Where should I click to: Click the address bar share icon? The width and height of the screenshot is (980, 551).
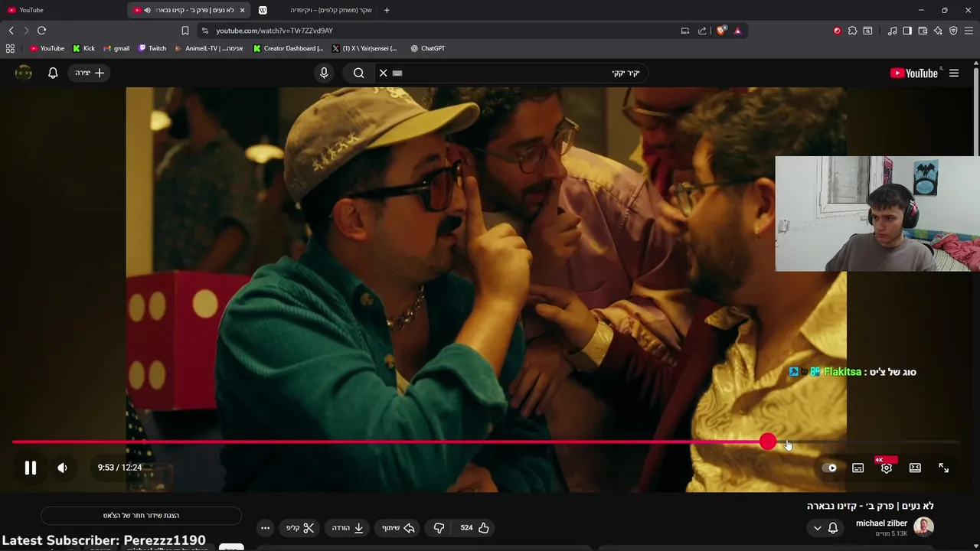pos(702,31)
